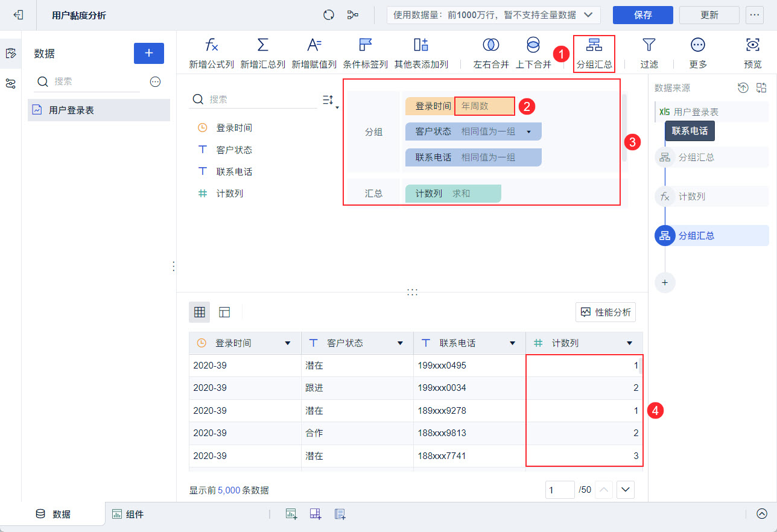Image resolution: width=777 pixels, height=532 pixels.
Task: Click the blue plus button to add data
Action: pyautogui.click(x=149, y=53)
